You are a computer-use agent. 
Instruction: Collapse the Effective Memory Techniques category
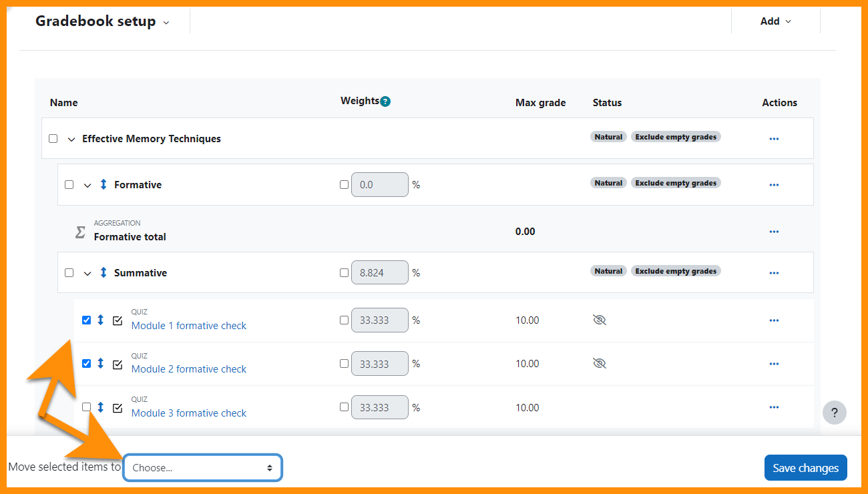tap(71, 138)
